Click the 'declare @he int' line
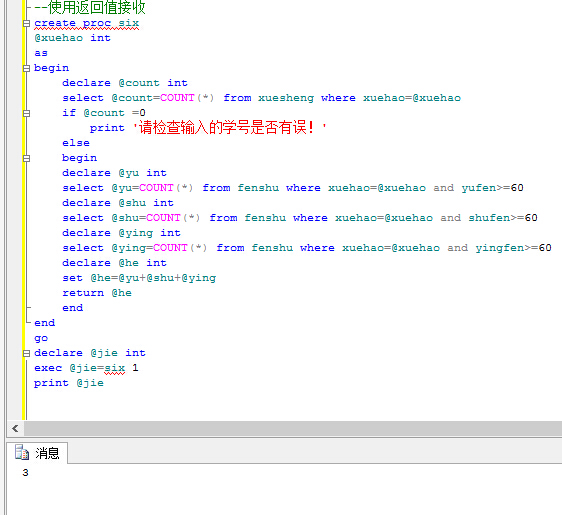Screen dimensions: 562x515 (114, 263)
